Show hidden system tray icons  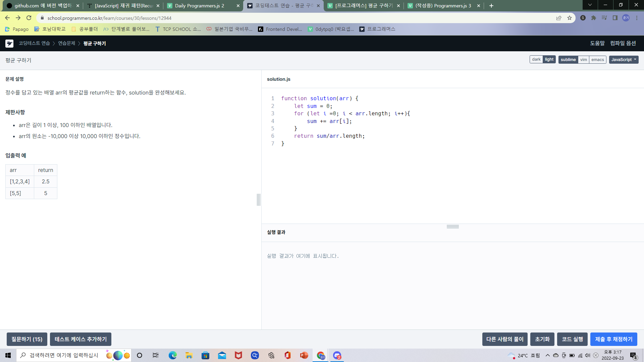[x=548, y=355]
